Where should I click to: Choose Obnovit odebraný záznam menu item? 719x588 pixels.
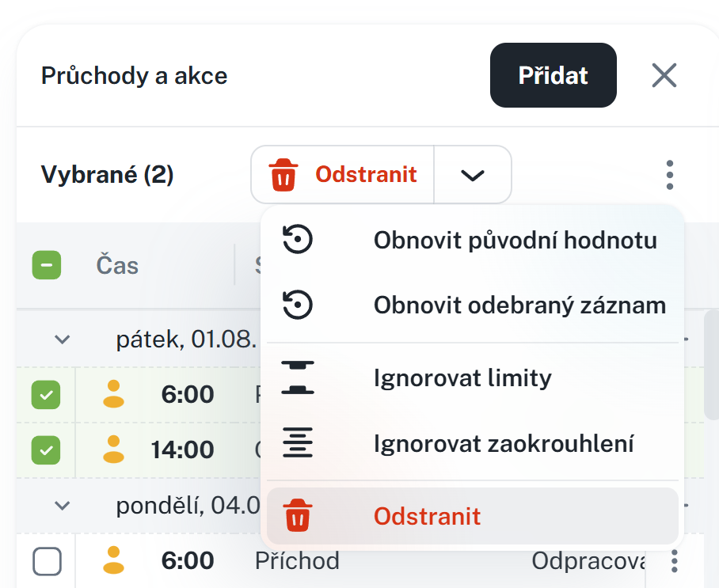pyautogui.click(x=519, y=305)
